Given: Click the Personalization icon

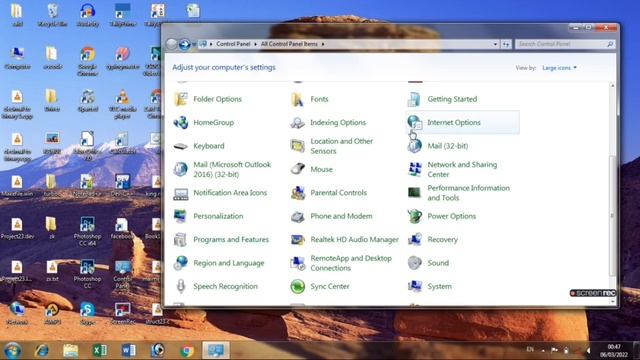Looking at the screenshot, I should (x=181, y=216).
